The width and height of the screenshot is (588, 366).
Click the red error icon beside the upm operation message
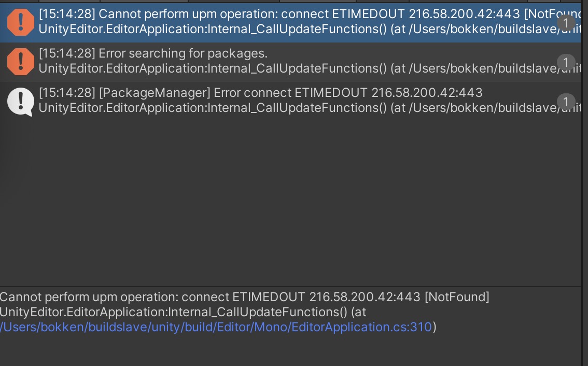[21, 22]
